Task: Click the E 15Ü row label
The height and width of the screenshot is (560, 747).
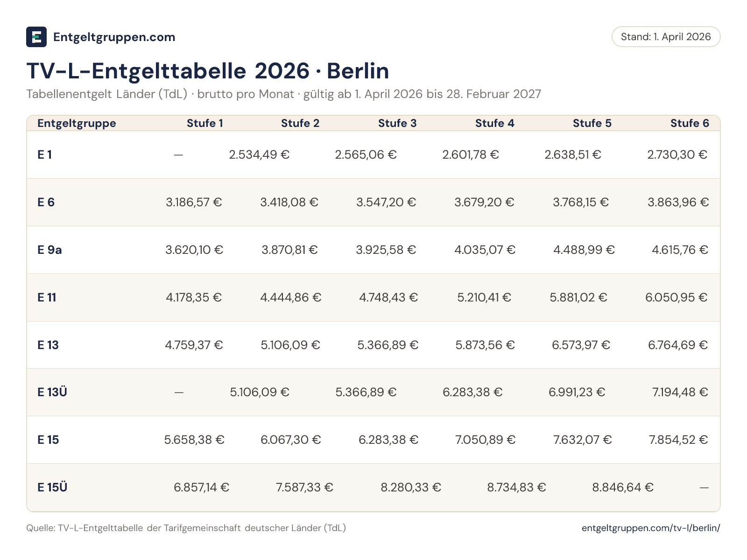Action: (x=52, y=487)
